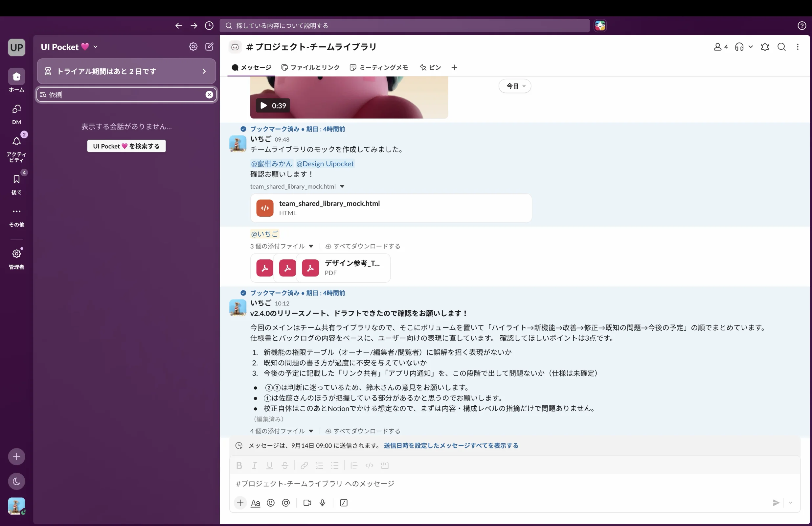The height and width of the screenshot is (526, 812).
Task: Toggle strikethrough formatting
Action: (285, 465)
